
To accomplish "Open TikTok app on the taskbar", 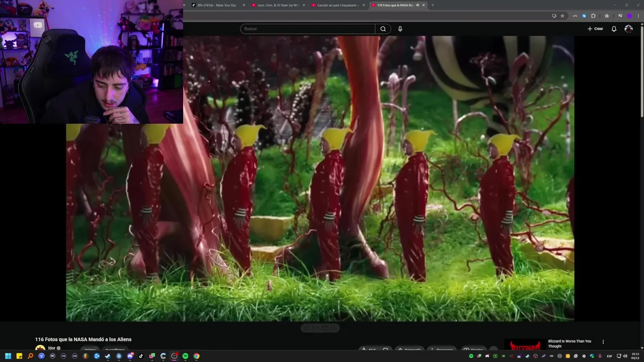I will [141, 356].
